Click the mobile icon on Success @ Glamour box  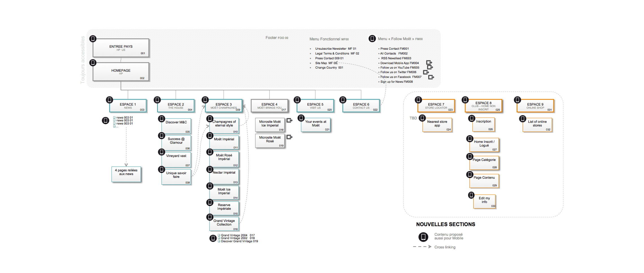pyautogui.click(x=162, y=136)
